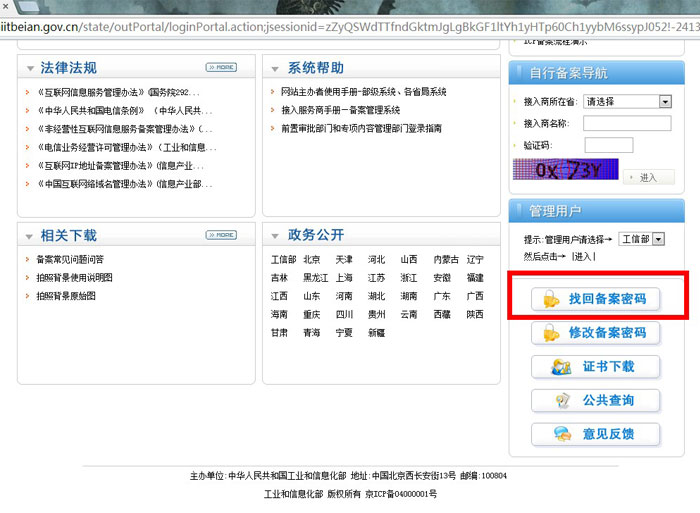Focus the 验证码 input box
Image resolution: width=700 pixels, height=513 pixels.
[x=608, y=145]
